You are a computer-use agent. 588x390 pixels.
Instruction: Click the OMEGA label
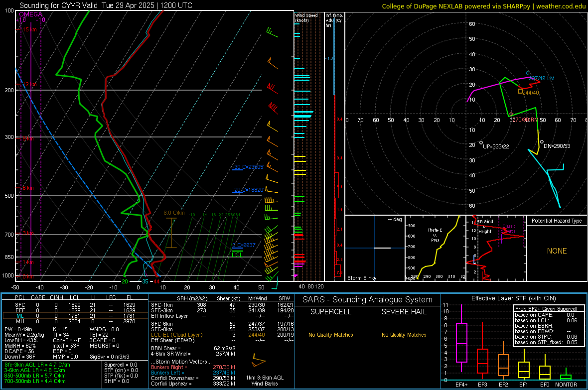point(30,14)
